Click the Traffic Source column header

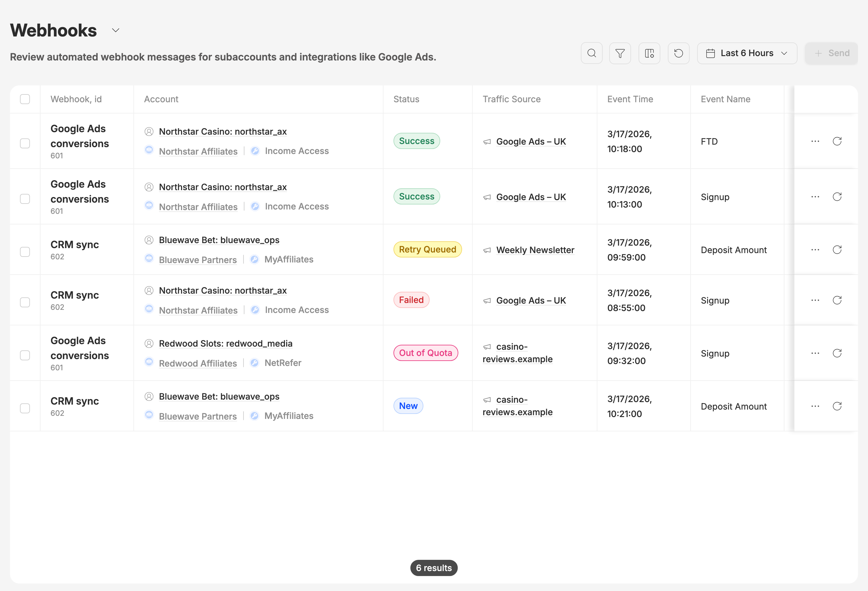[511, 99]
